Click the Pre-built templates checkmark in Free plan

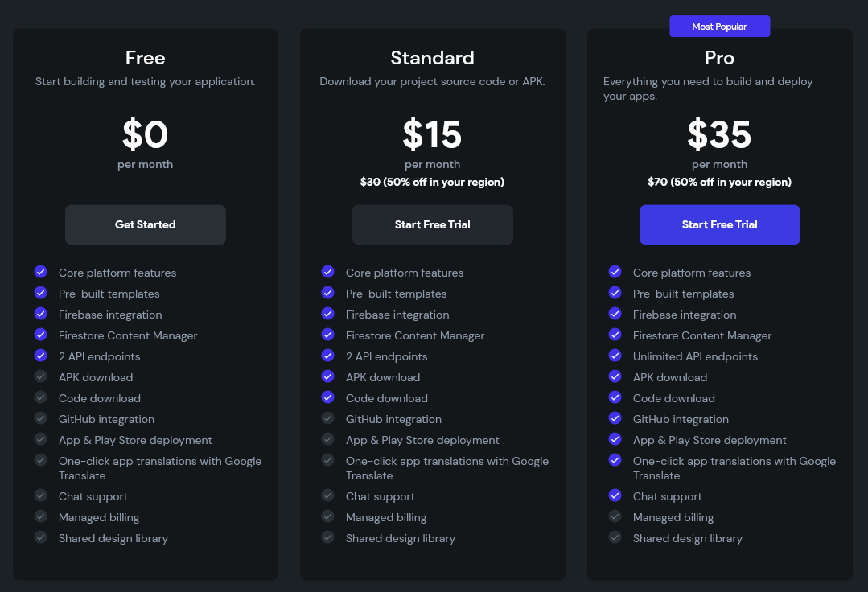pos(41,293)
